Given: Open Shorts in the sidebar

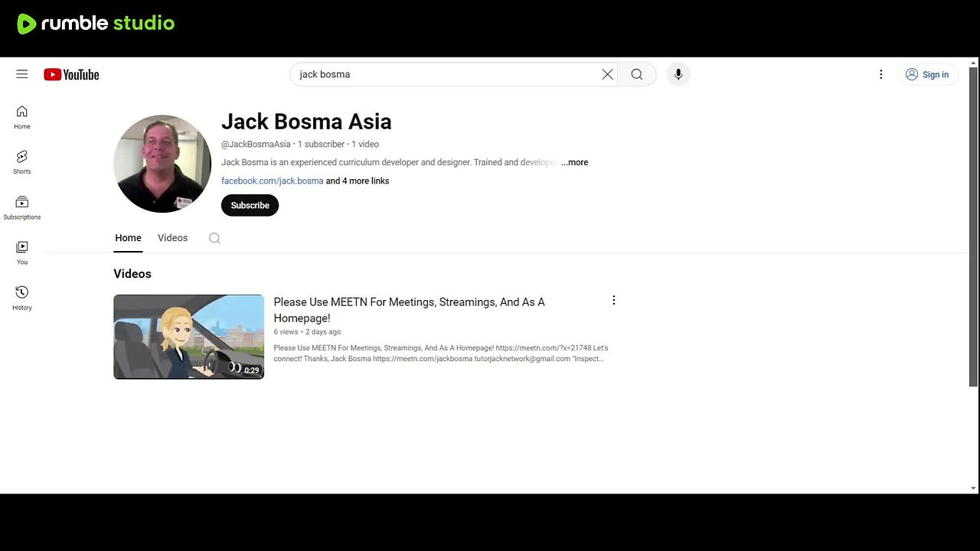Looking at the screenshot, I should [22, 162].
